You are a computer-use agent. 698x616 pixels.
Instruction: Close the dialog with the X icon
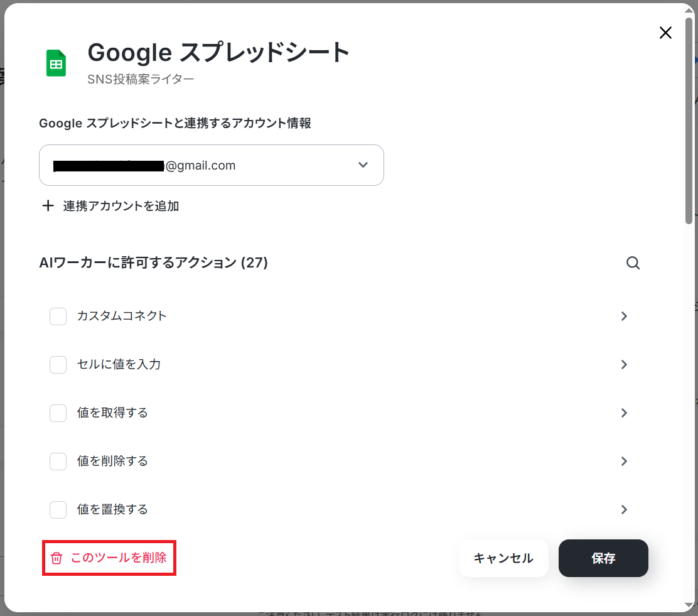pos(665,33)
